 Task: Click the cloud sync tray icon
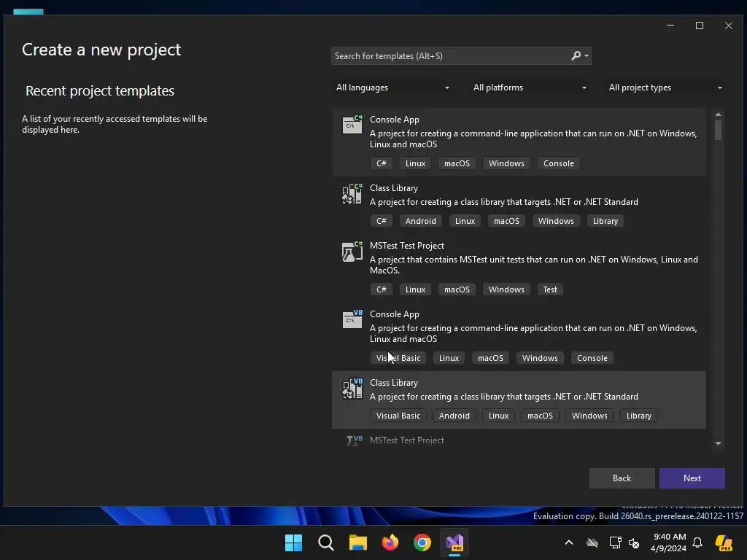point(592,542)
